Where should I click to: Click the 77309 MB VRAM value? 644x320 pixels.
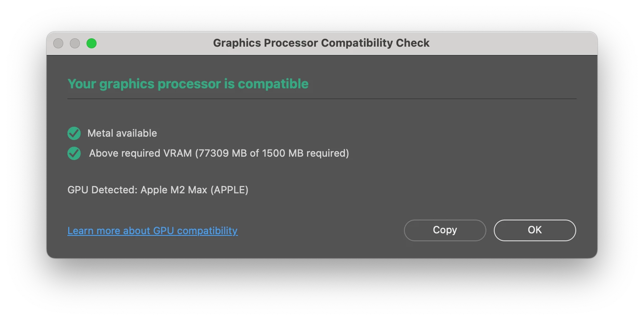(x=223, y=153)
